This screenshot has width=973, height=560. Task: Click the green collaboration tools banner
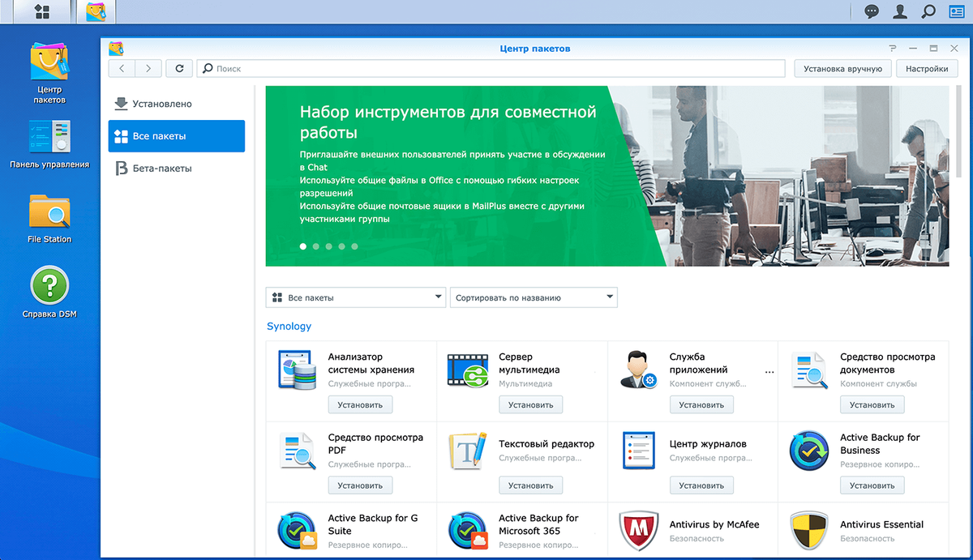click(607, 176)
